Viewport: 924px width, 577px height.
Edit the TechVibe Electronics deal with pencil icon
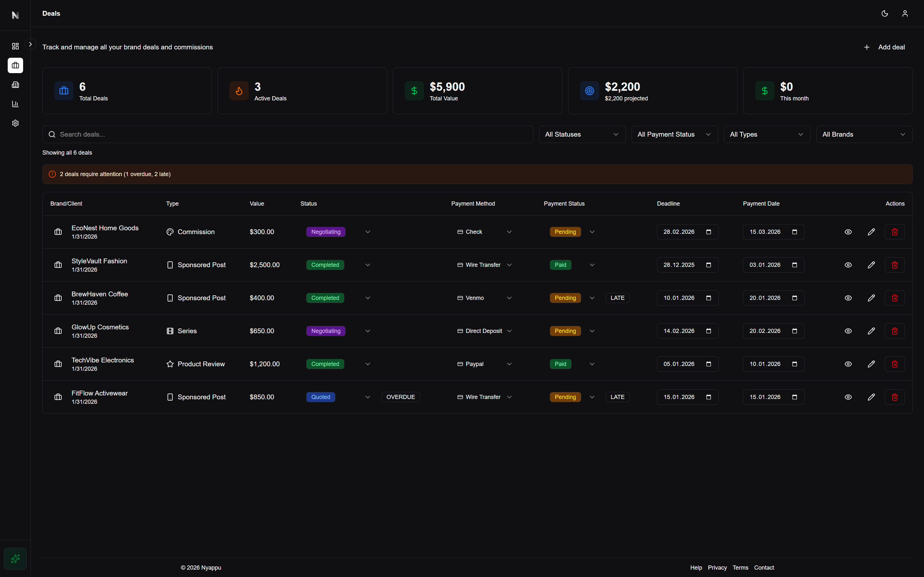(871, 364)
